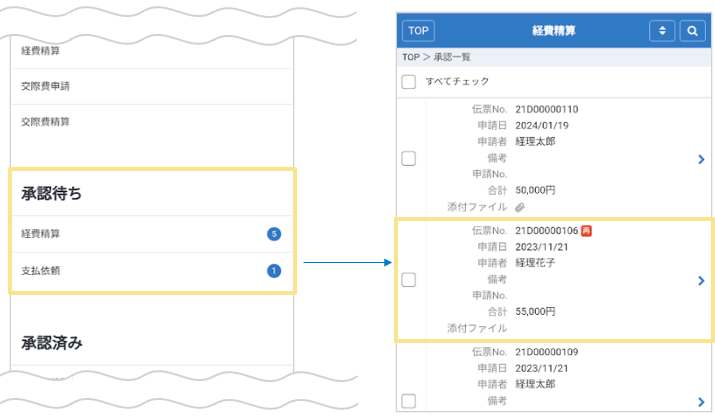This screenshot has width=715, height=418.
Task: Select 交際費精算 in the left menu
Action: [46, 122]
